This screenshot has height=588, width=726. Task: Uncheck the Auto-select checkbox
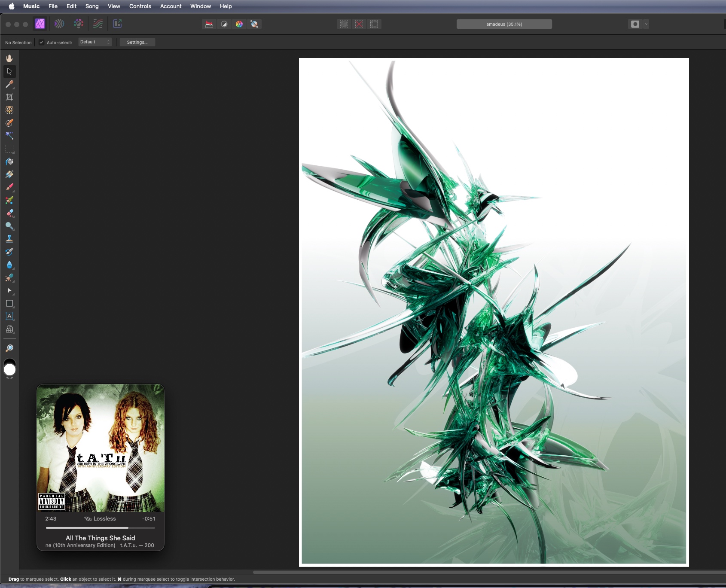click(42, 42)
